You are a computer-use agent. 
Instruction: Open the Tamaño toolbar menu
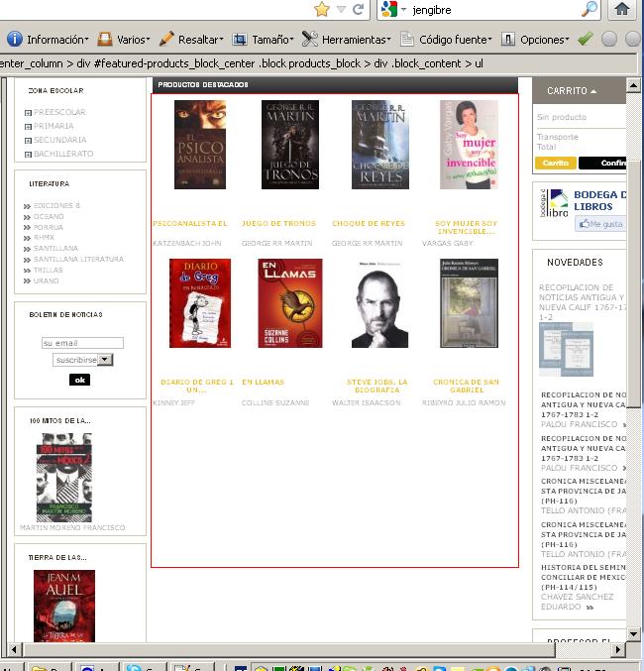pos(263,40)
